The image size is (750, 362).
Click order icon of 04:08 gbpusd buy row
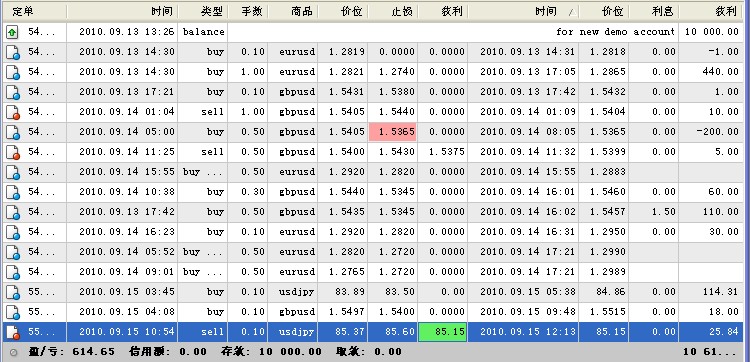pos(12,312)
